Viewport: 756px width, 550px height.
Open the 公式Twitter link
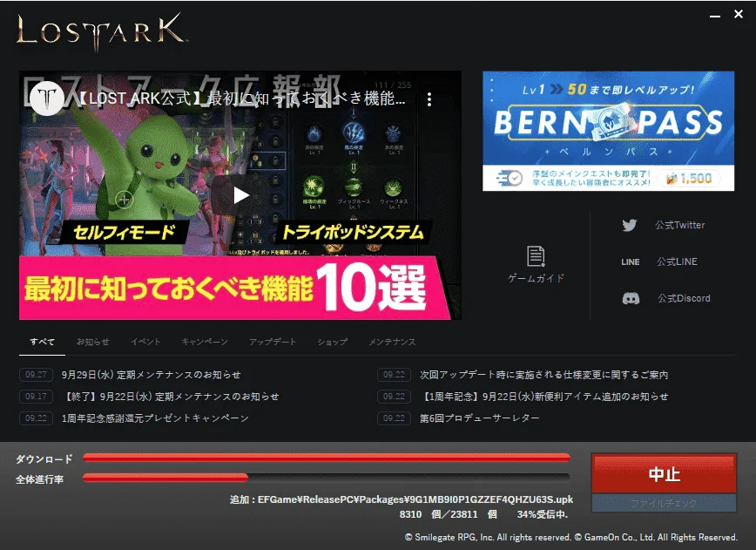(679, 225)
